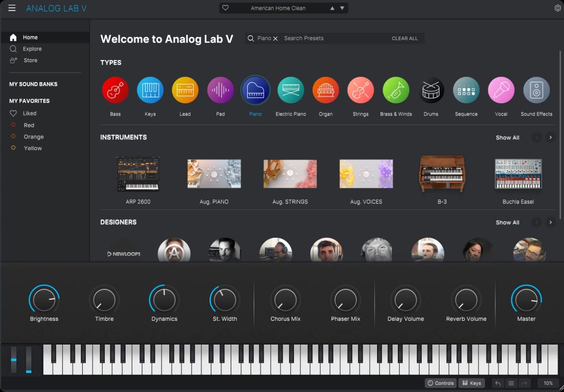Open My Sound Banks section
Viewport: 564px width, 392px height.
point(33,84)
